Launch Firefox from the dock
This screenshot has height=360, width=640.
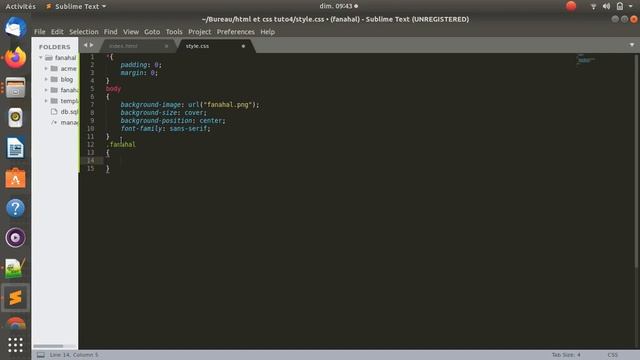(15, 58)
